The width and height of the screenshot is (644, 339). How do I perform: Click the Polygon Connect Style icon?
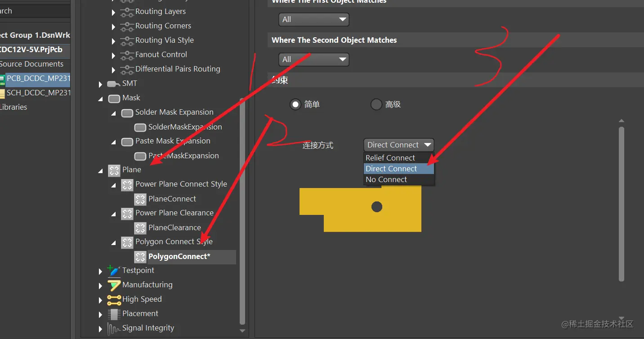[x=127, y=242]
